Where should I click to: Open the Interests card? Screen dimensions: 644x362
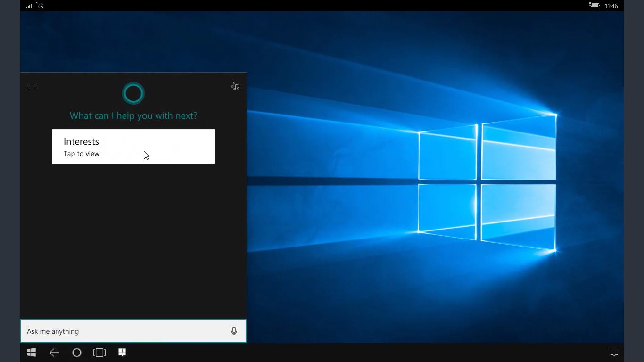pos(133,146)
